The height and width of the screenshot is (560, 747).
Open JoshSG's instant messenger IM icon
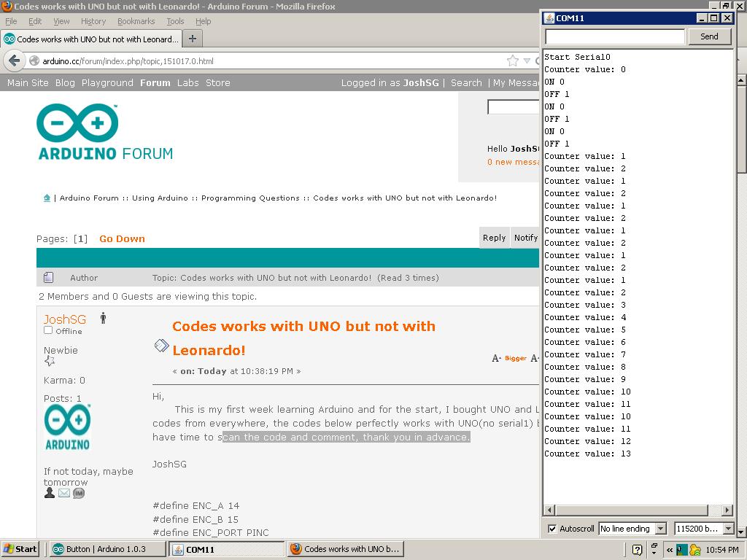tap(79, 493)
